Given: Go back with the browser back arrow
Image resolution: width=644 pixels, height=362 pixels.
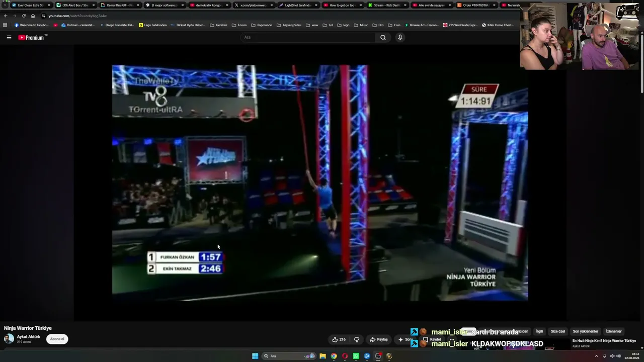Looking at the screenshot, I should coord(6,16).
